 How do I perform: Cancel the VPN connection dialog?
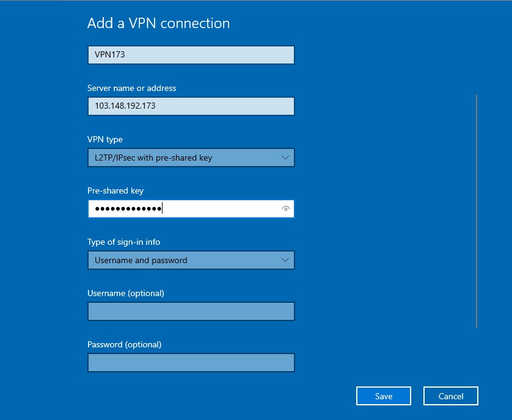coord(451,396)
